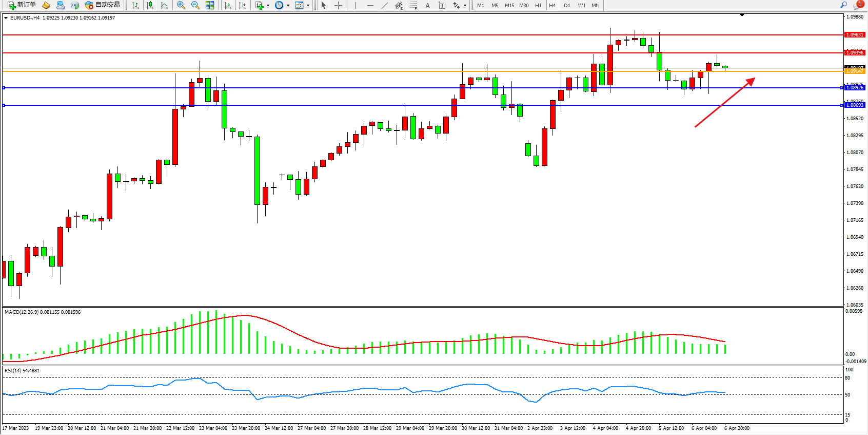Viewport: 868px width, 435px height.
Task: Expand the chart templates dropdown arrow
Action: click(308, 5)
